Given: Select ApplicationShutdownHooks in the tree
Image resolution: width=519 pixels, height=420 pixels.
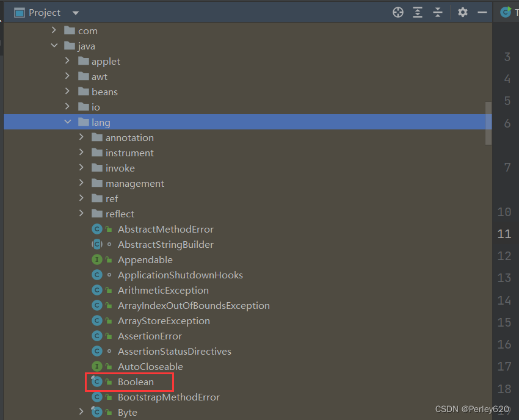Looking at the screenshot, I should click(x=180, y=275).
